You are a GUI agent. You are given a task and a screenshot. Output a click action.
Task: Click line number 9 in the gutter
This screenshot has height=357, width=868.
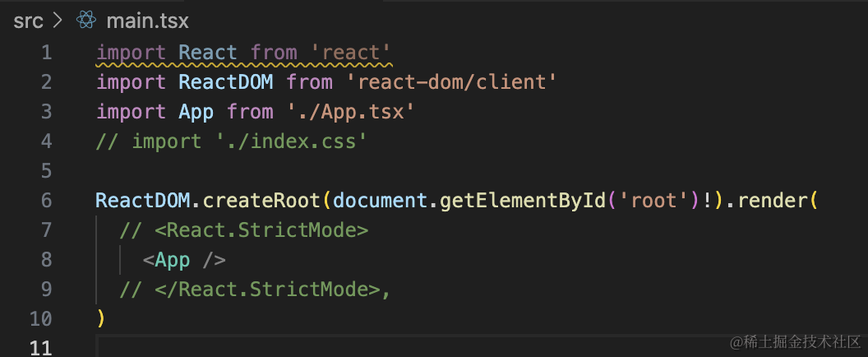47,289
